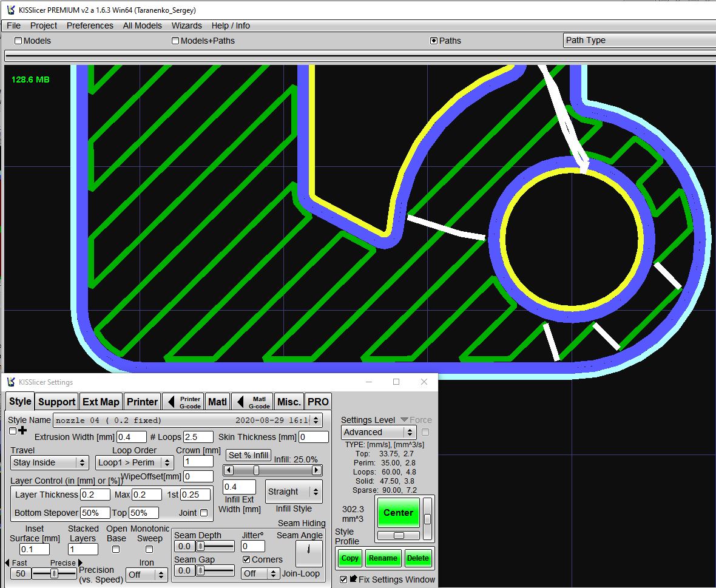Image resolution: width=716 pixels, height=588 pixels.
Task: Click the infill slider right arrow
Action: tap(316, 470)
